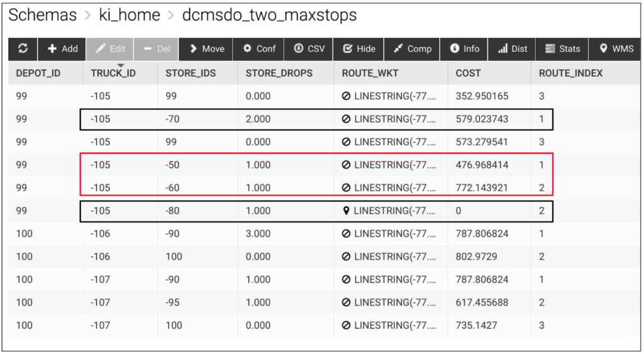Open the Move table tool
Screen dimensions: 644x354
click(x=206, y=48)
